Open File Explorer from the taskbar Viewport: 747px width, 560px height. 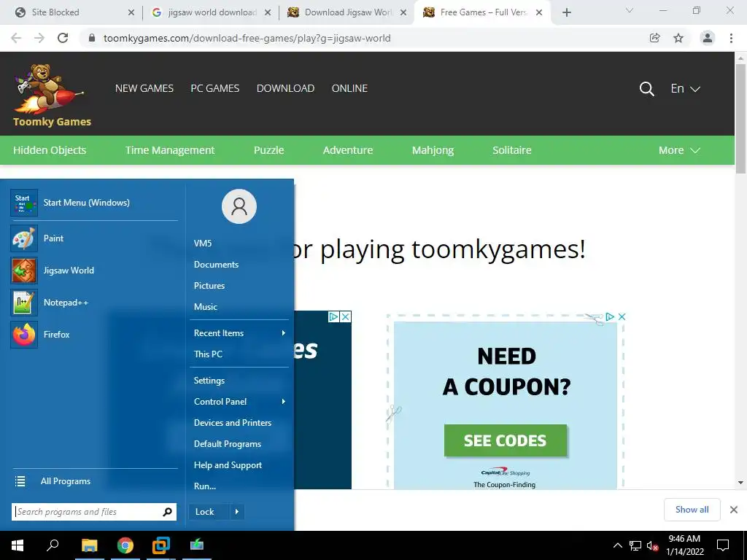(x=89, y=545)
